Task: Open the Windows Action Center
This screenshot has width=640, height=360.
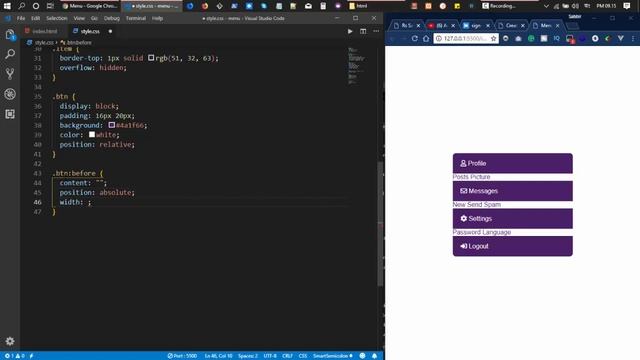Action: (627, 6)
